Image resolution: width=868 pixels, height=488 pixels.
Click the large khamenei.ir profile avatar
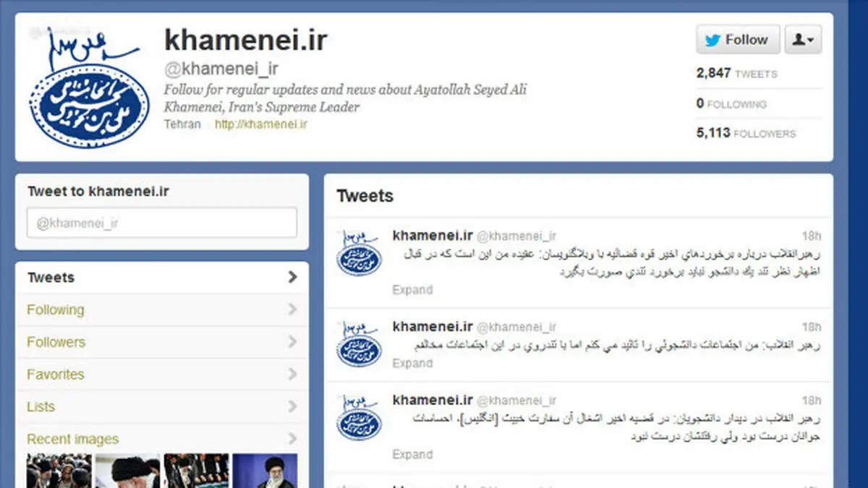[x=90, y=87]
